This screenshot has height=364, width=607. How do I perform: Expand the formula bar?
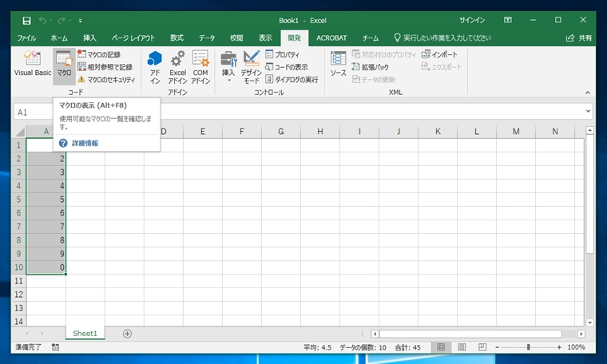589,112
